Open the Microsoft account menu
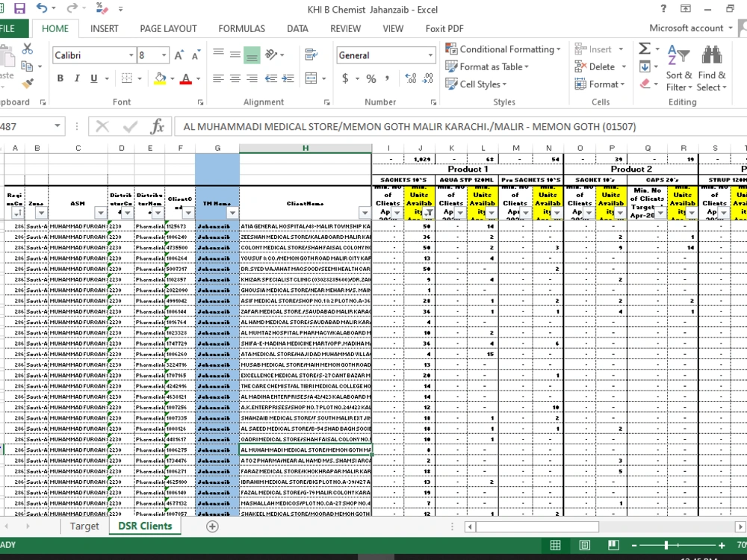 point(691,28)
